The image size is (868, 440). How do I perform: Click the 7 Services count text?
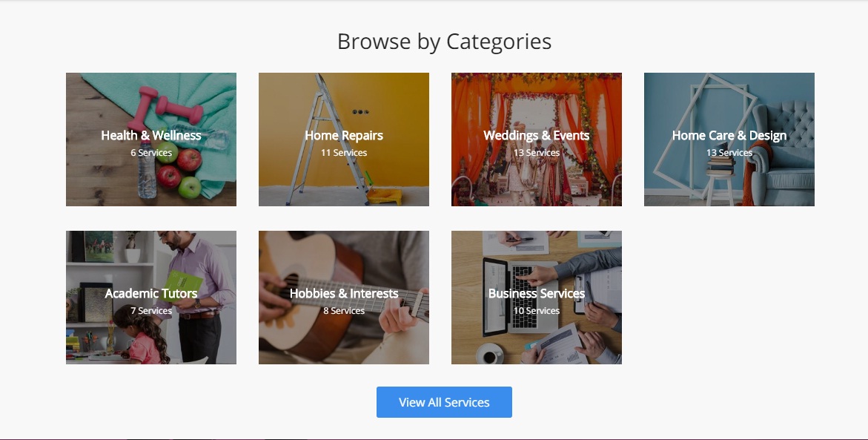(x=151, y=310)
